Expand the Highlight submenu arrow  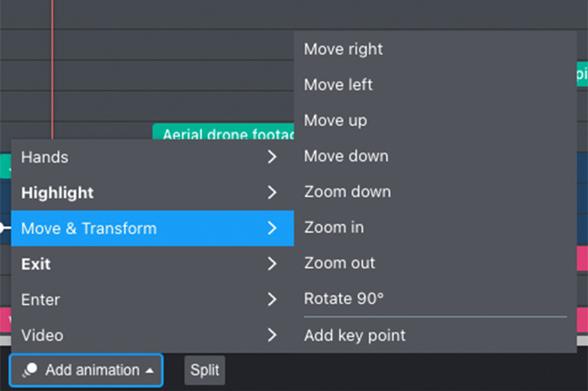pyautogui.click(x=272, y=193)
